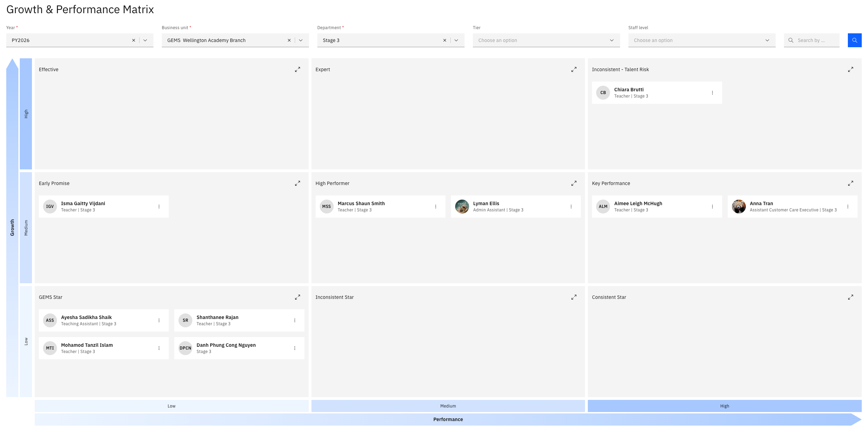Open the options menu for Shanthanee Rajan
Screen dimensions: 868x428
(295, 320)
